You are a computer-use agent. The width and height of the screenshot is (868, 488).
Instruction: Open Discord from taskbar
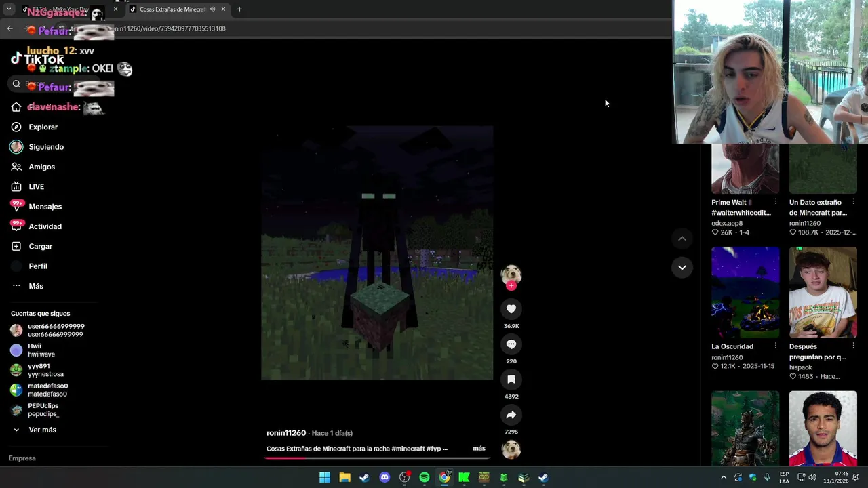tap(384, 478)
